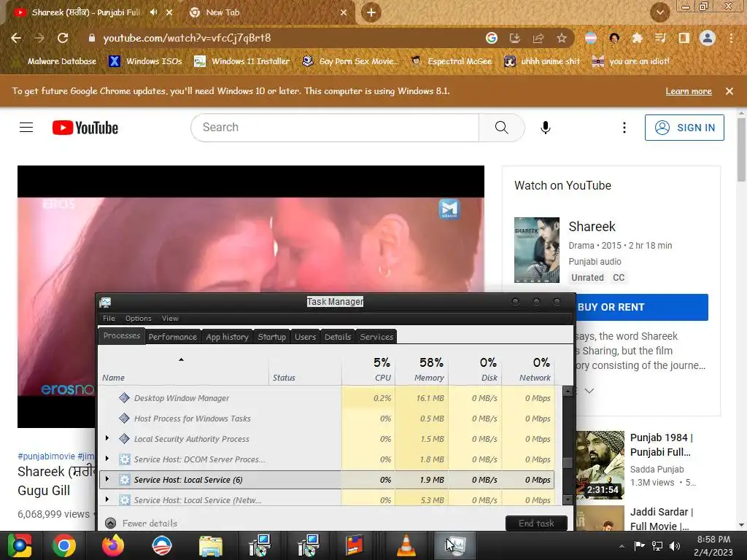747x560 pixels.
Task: Open Google Chrome from the taskbar
Action: (64, 545)
